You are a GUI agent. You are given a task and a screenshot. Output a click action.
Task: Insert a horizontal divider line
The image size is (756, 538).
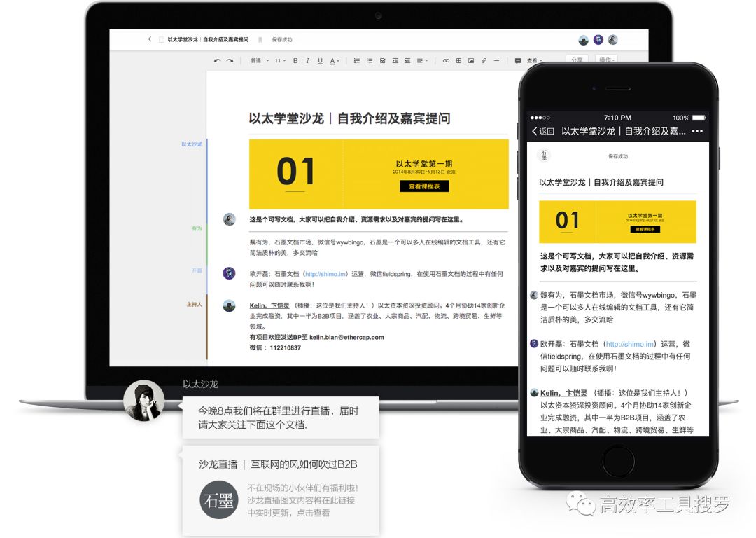tap(496, 61)
